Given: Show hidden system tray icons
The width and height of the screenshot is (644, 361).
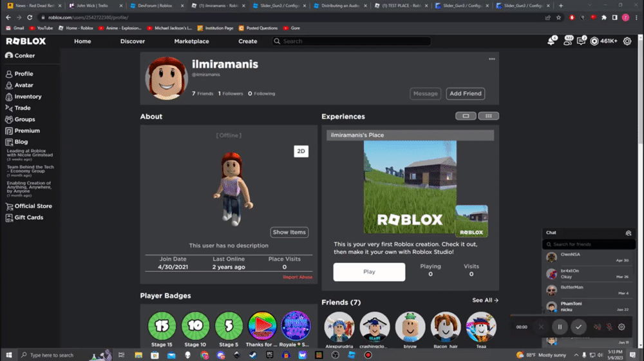Looking at the screenshot, I should pyautogui.click(x=576, y=355).
